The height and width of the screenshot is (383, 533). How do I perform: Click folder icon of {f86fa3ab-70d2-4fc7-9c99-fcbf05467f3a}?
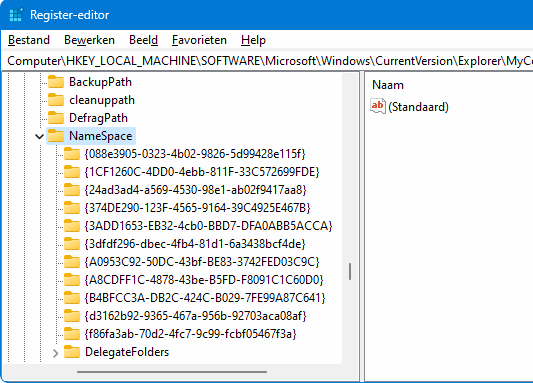pyautogui.click(x=72, y=334)
